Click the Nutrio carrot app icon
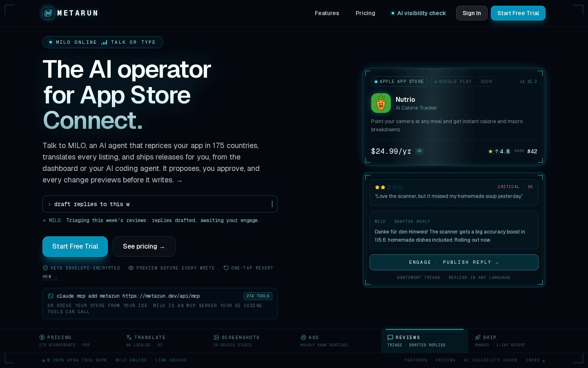Screen dimensions: 588x368 [381, 103]
